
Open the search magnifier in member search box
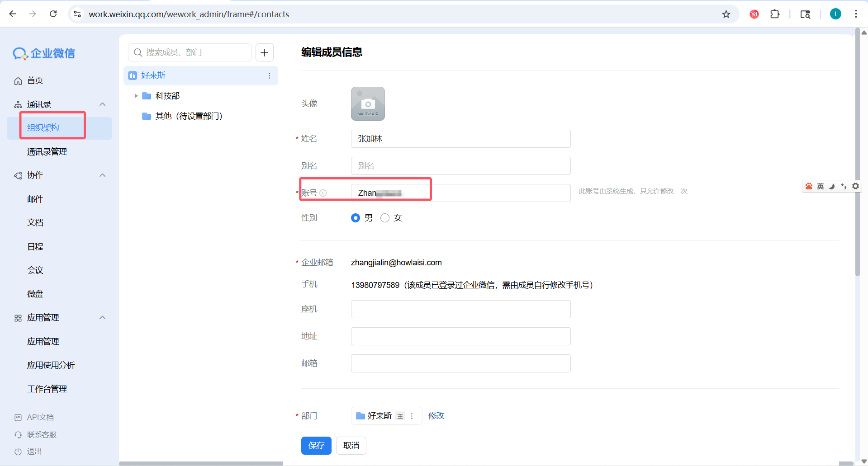138,52
